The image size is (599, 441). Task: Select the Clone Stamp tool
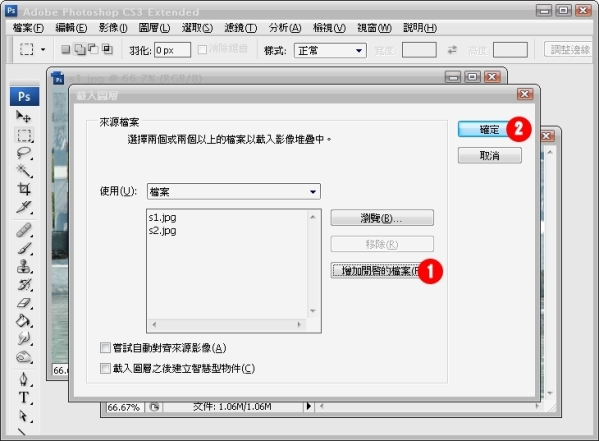tap(24, 266)
